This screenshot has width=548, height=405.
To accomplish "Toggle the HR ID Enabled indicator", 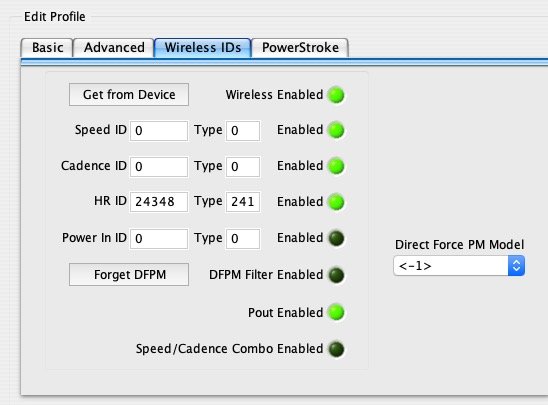I will (x=336, y=202).
